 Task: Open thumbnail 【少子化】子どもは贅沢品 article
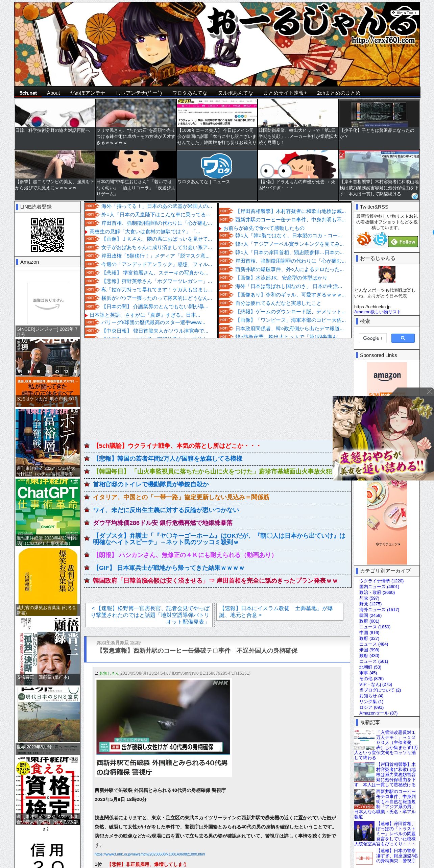tap(379, 124)
